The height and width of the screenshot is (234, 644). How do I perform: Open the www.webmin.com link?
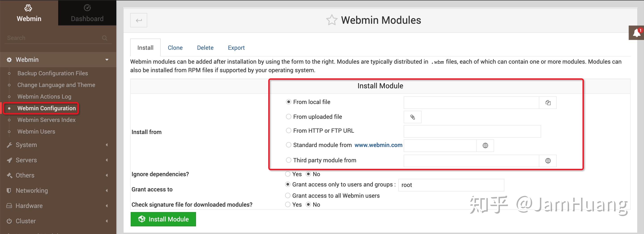pos(378,145)
